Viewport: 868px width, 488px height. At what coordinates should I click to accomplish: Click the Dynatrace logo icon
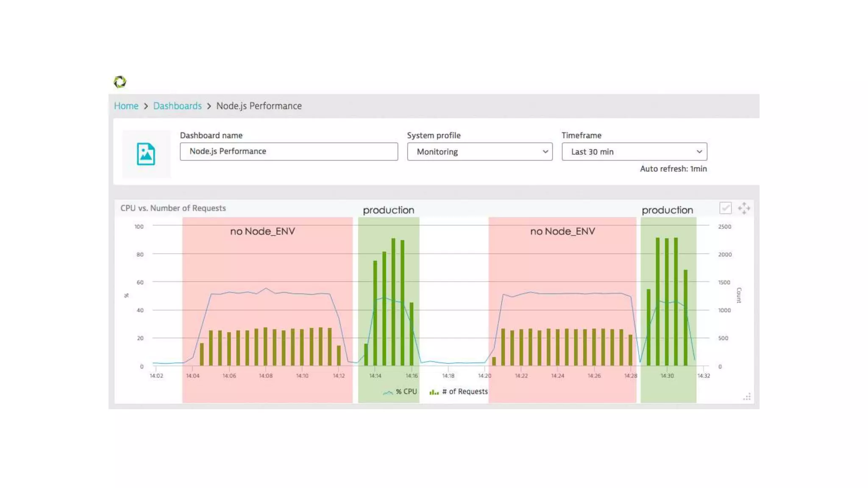120,82
